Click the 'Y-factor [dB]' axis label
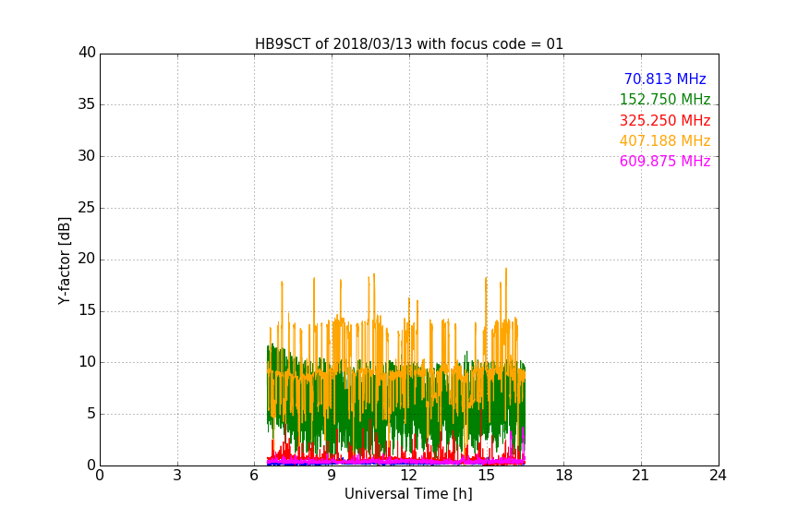Screen dimensions: 798x532 pyautogui.click(x=64, y=260)
